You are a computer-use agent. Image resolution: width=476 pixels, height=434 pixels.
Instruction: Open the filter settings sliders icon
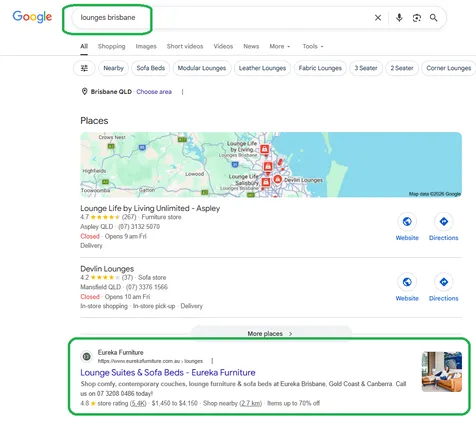point(84,68)
